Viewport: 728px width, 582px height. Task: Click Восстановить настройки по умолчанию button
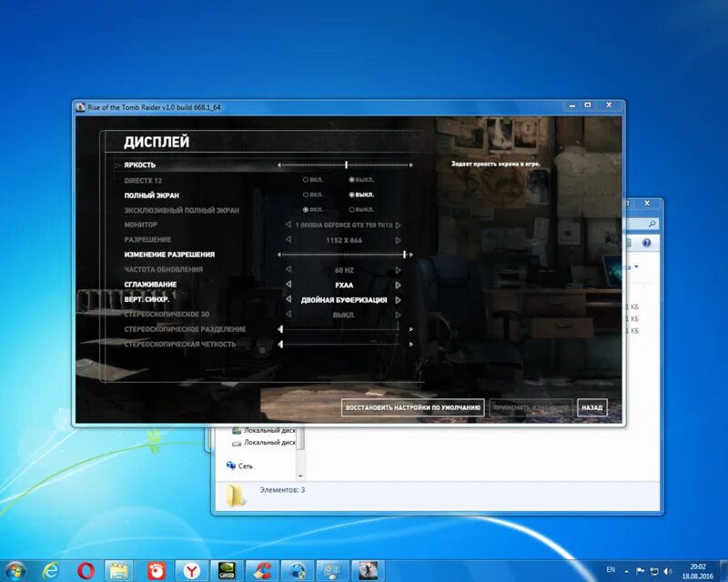[x=413, y=407]
